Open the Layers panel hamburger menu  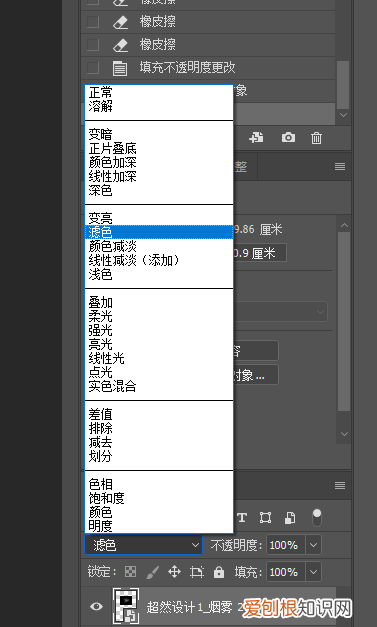click(340, 485)
